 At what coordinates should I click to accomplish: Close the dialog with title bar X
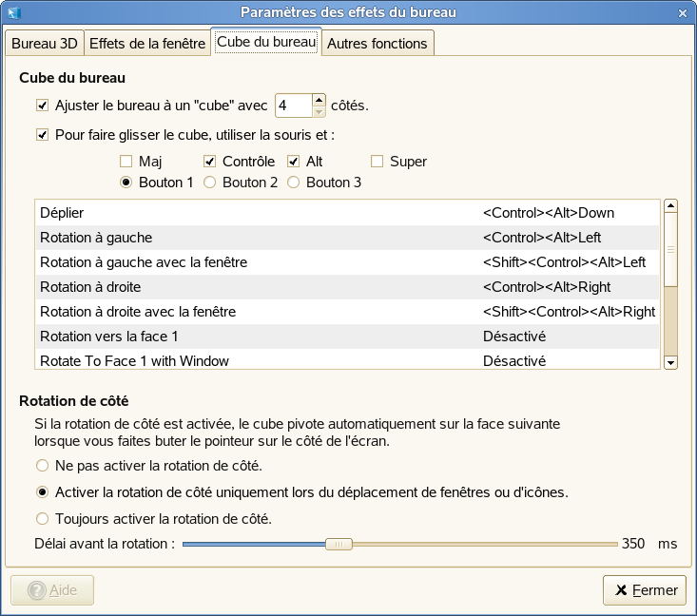point(683,12)
